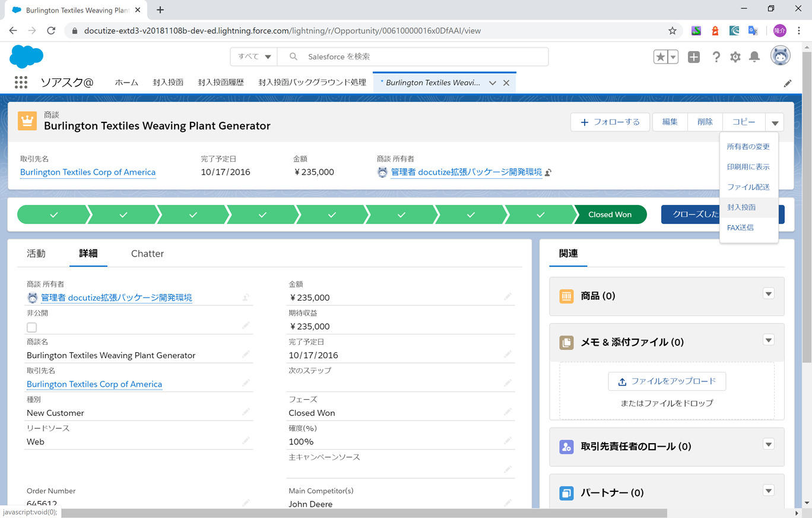Open the Help question mark icon

tap(716, 57)
